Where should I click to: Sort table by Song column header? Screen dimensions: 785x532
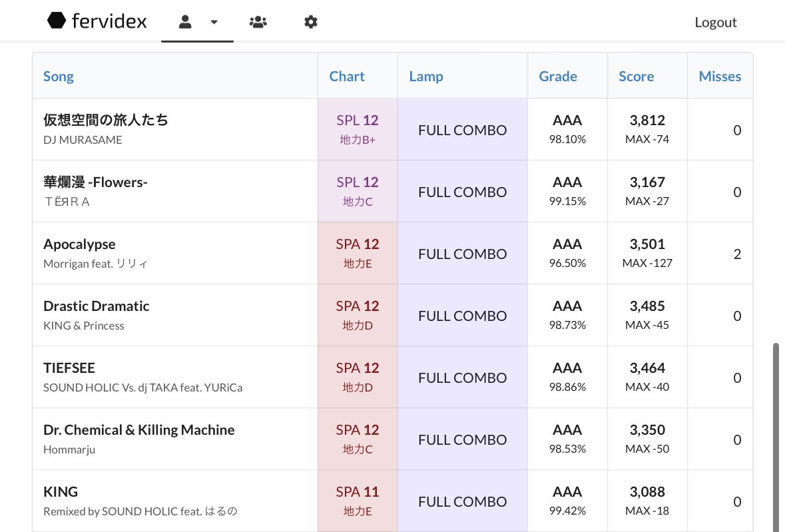coord(59,76)
